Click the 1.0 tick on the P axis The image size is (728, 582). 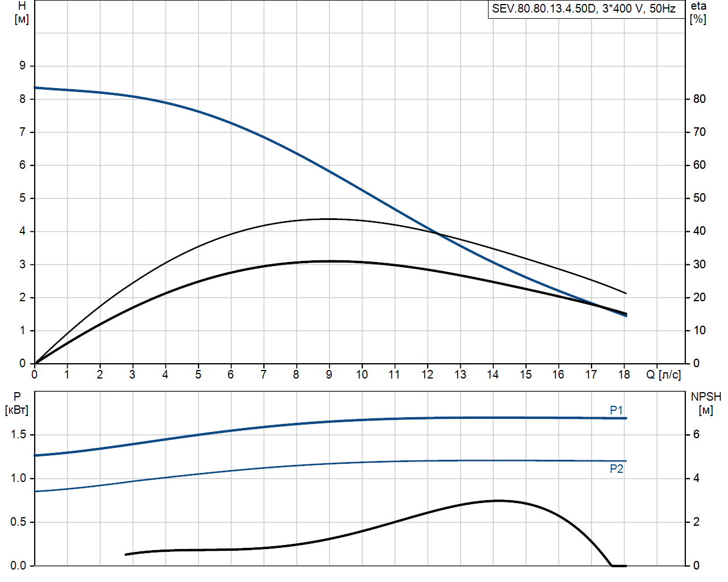[x=18, y=479]
